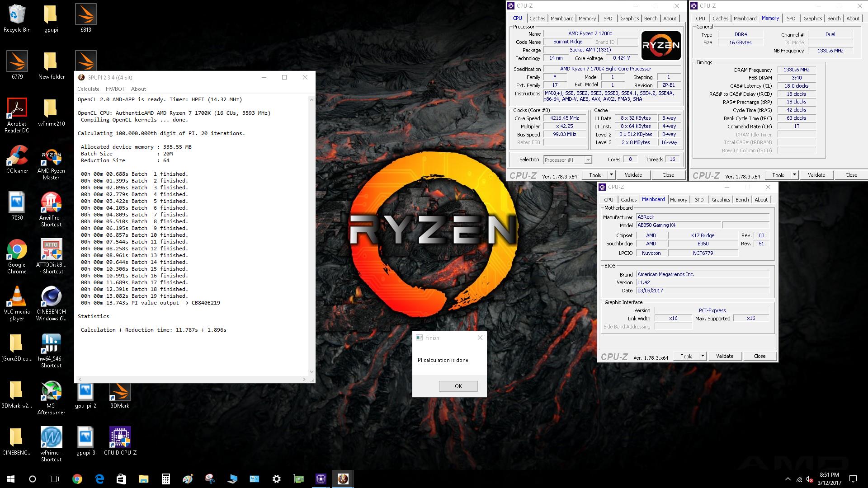The image size is (868, 488).
Task: Launch CINEBENCH Windows 64 shortcut
Action: pyautogui.click(x=51, y=304)
